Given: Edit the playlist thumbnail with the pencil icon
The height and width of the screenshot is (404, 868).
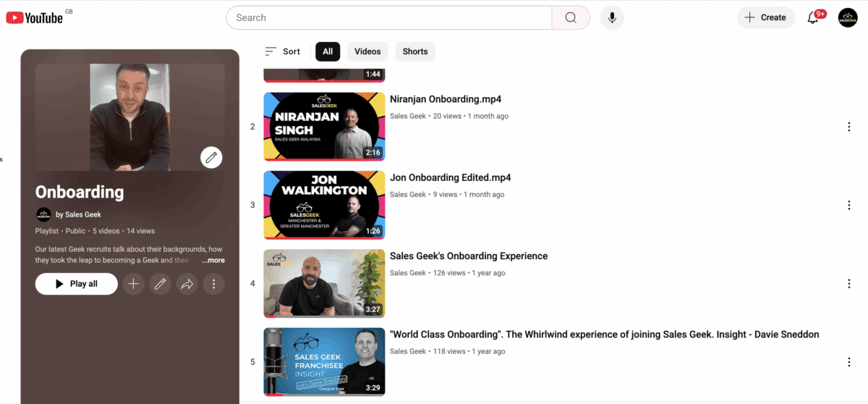Looking at the screenshot, I should pos(211,157).
